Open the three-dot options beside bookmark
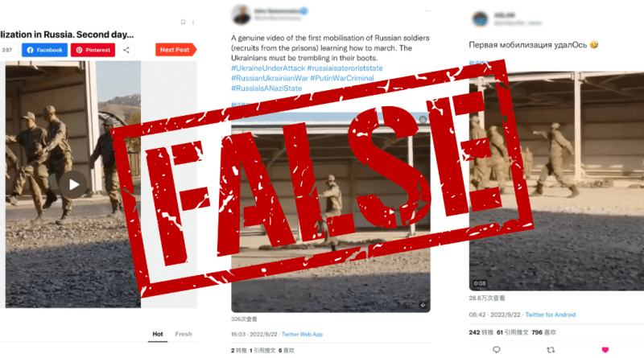This screenshot has width=644, height=358. point(193,23)
